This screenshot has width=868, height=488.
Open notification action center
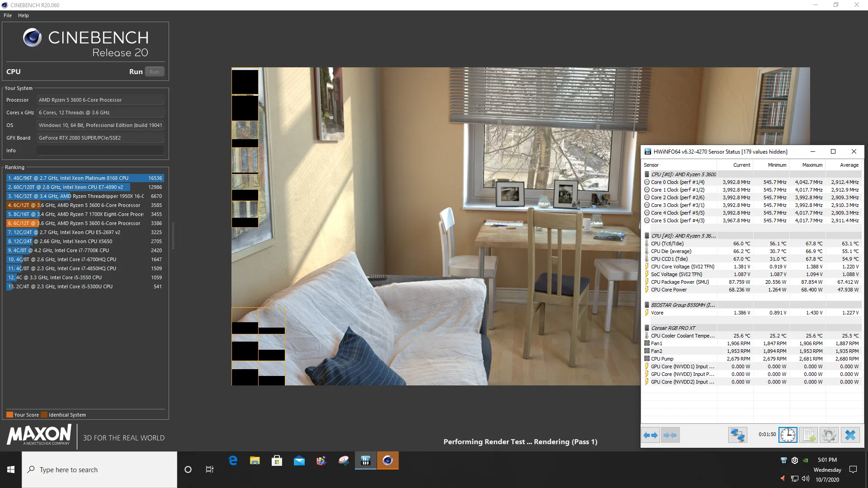853,469
